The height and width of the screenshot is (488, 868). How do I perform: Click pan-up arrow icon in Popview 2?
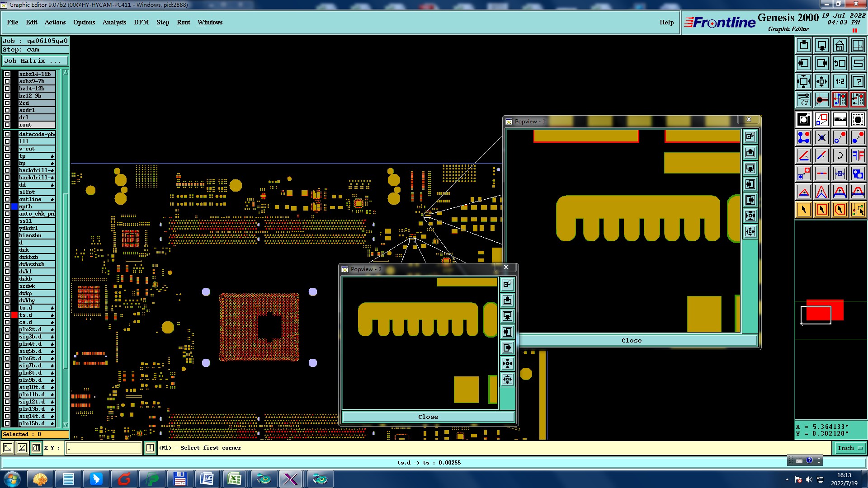click(507, 300)
